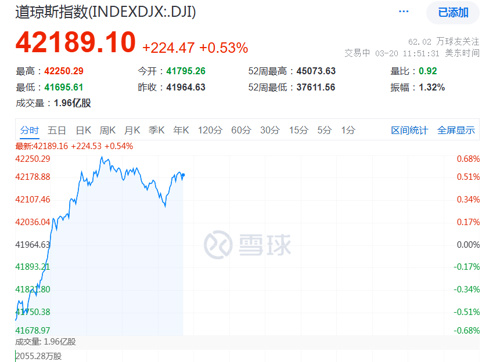Click the change value +224.47
This screenshot has width=500, height=362.
tap(168, 48)
